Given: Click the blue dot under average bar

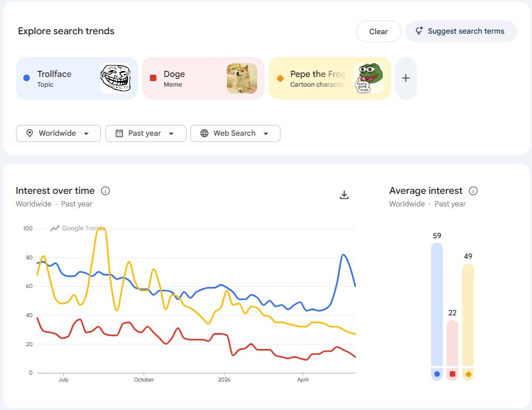Looking at the screenshot, I should pos(437,374).
